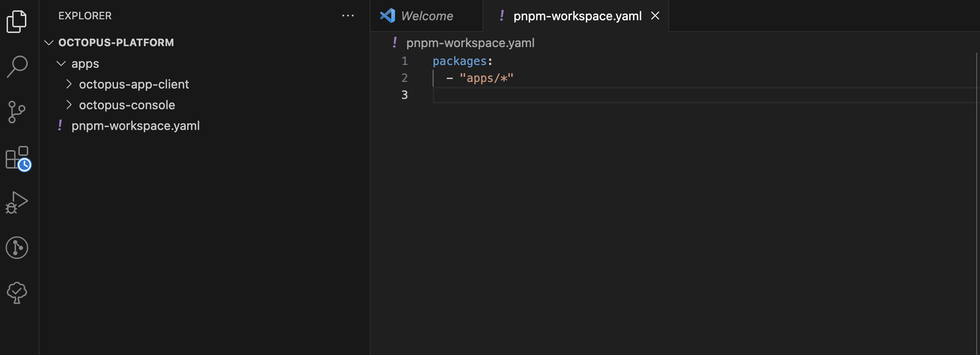Open the Source Control view
Viewport: 980px width, 355px height.
point(17,112)
